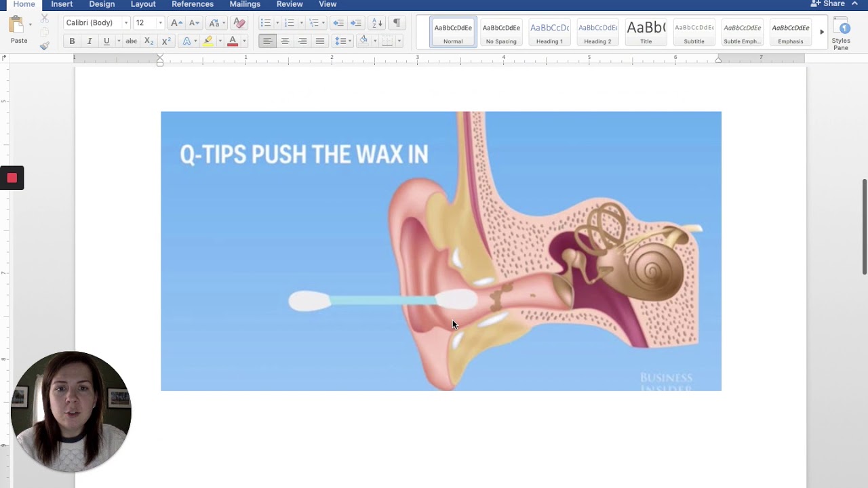The width and height of the screenshot is (868, 488).
Task: Select the Q-tips ear diagram image
Action: click(441, 251)
